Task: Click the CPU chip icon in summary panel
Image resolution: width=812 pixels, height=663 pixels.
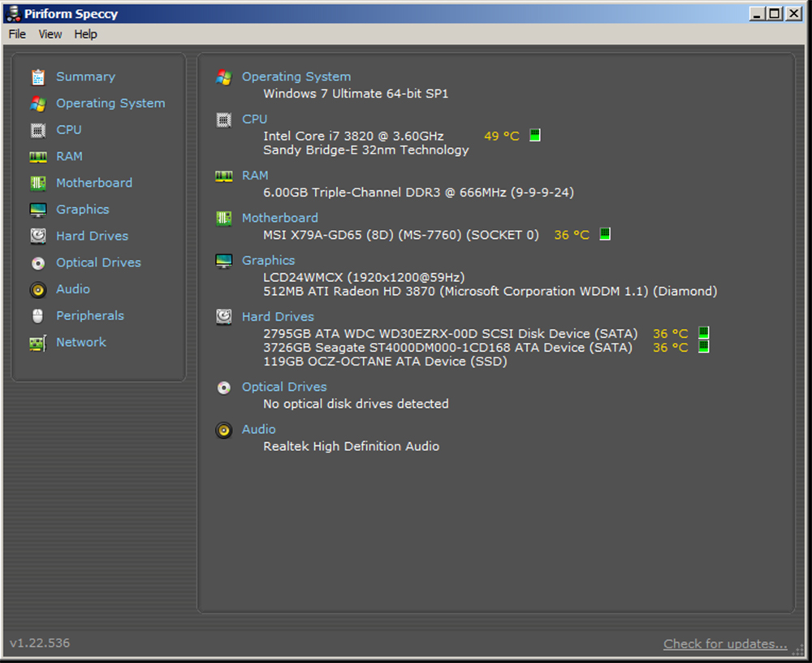Action: pyautogui.click(x=224, y=120)
